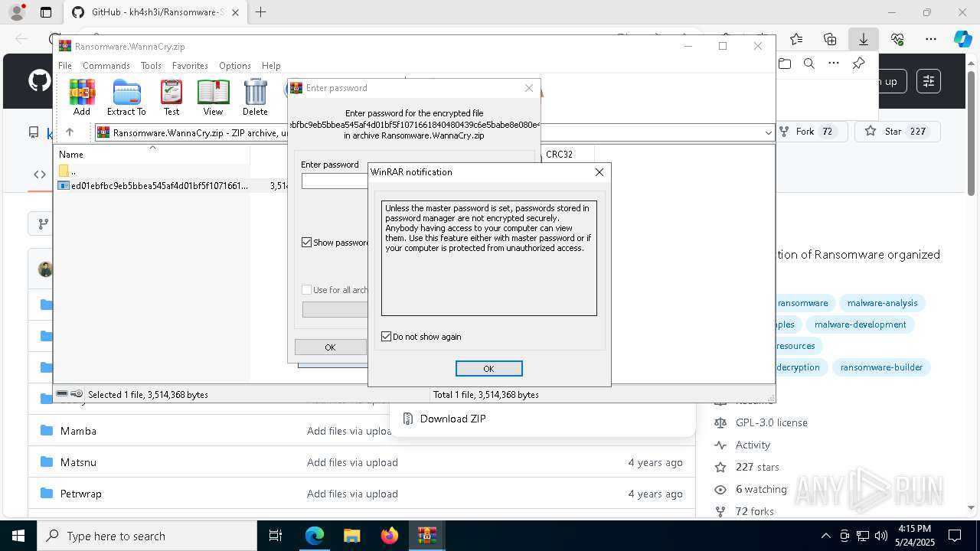
Task: Open the Tools menu in WinRAR
Action: 151,66
